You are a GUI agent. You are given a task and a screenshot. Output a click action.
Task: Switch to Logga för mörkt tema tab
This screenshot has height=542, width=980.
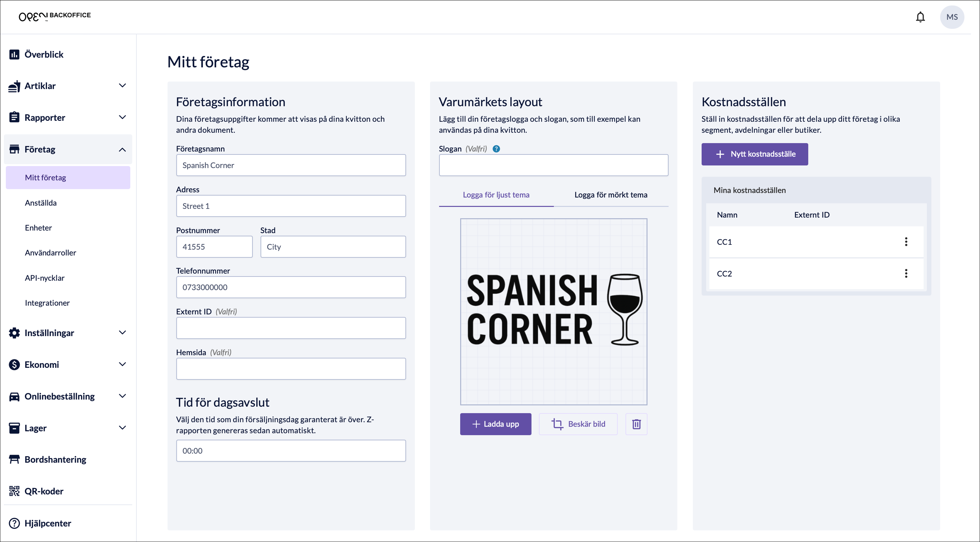tap(611, 195)
